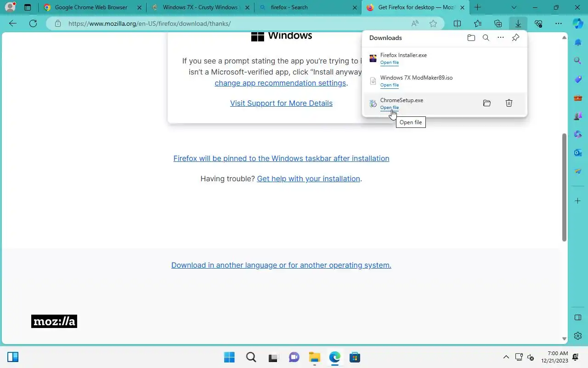Click Visit Support for More Details
This screenshot has height=368, width=588.
click(x=281, y=103)
